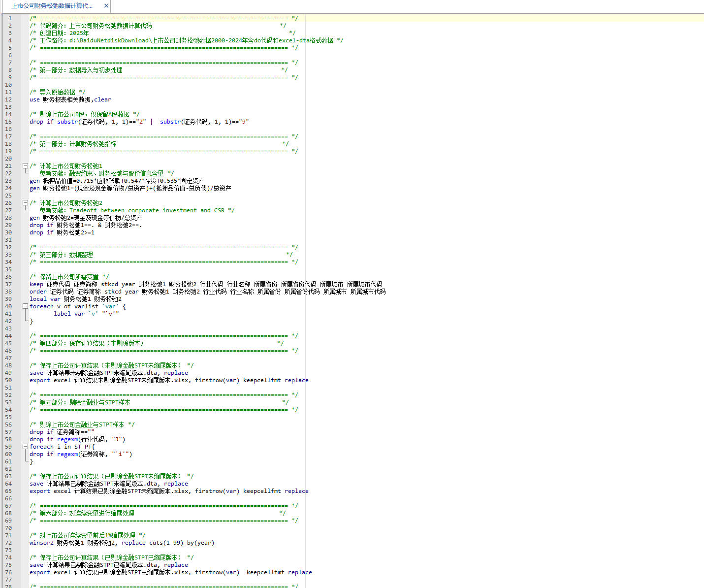Click the gen 抵押品价值 formula line
This screenshot has width=704, height=588.
click(117, 181)
